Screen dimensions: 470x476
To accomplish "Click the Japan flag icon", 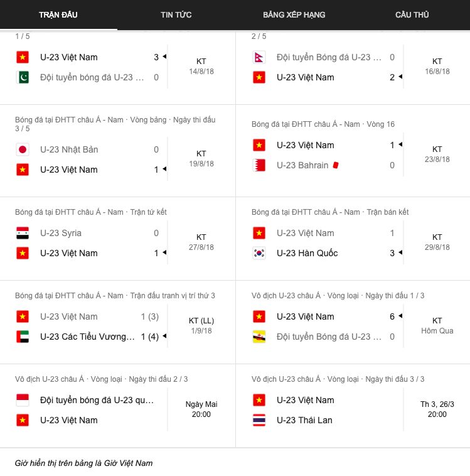I will point(23,149).
